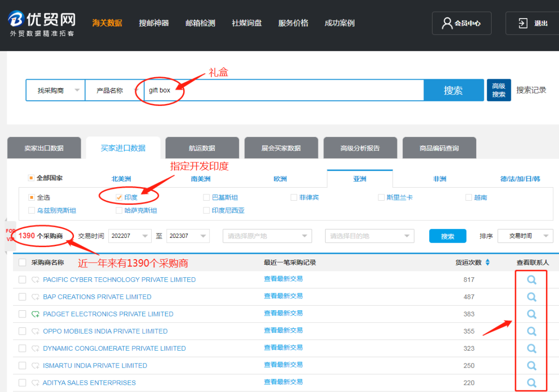
Task: Switch to the 卖家出口数据 tab
Action: tap(44, 148)
